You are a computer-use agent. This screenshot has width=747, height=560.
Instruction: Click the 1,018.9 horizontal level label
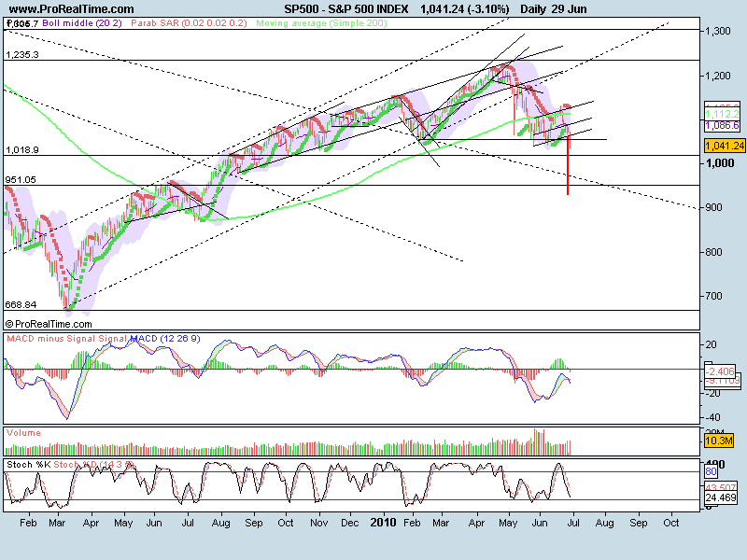coord(21,150)
